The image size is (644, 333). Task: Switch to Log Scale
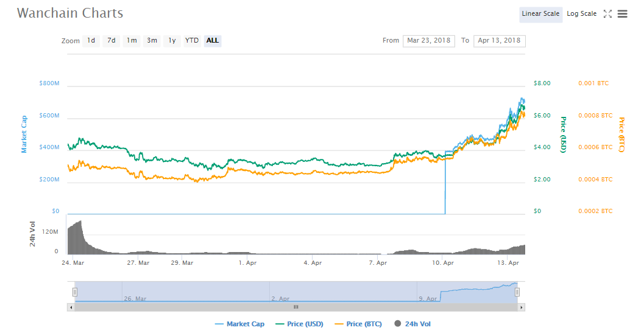tap(581, 14)
